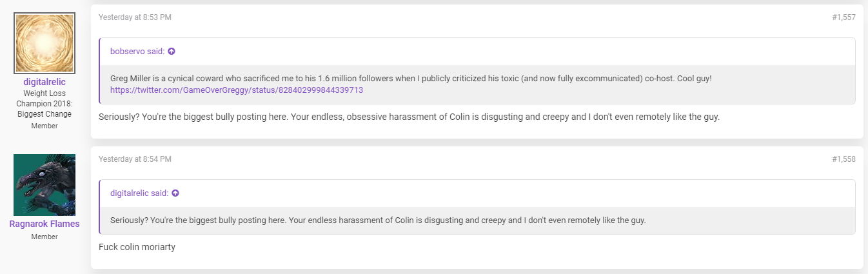The height and width of the screenshot is (274, 868).
Task: Click the Yesterday at 8:54 PM timestamp
Action: [135, 159]
